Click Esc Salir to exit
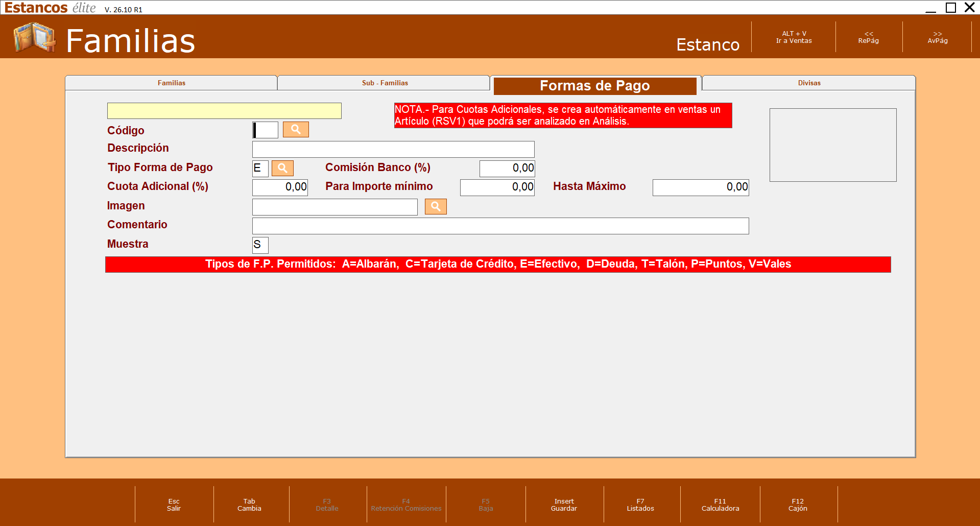Screen dimensions: 980x526 (x=174, y=505)
